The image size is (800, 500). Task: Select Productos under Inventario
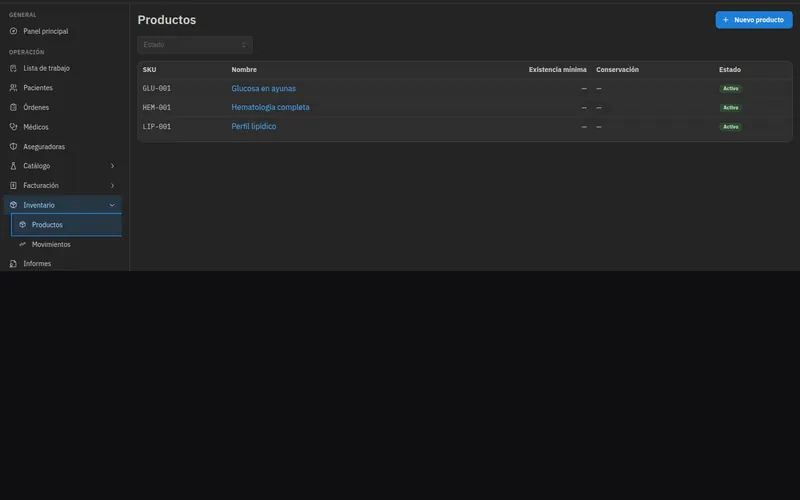tap(67, 224)
